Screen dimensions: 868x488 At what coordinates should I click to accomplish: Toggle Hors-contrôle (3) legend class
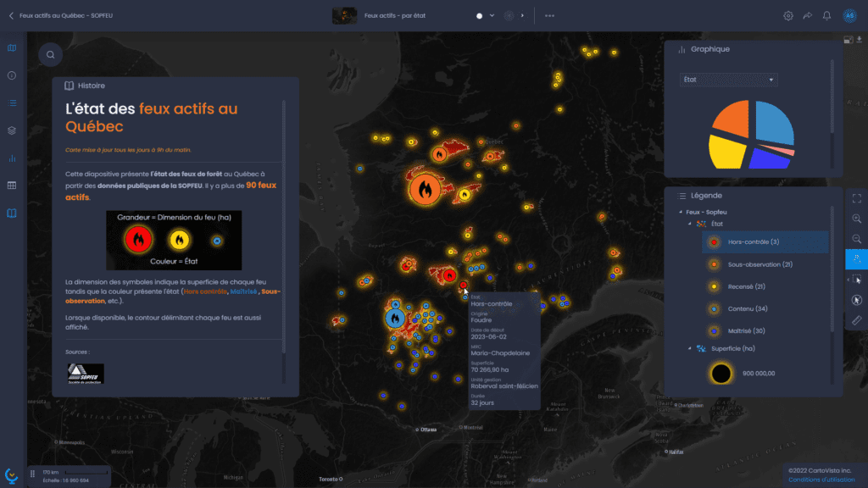[x=765, y=241]
